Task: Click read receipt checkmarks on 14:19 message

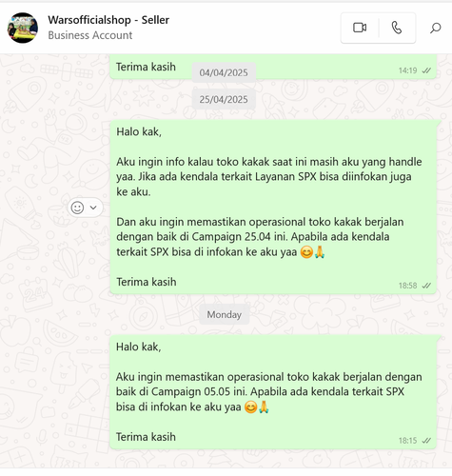Action: coord(426,70)
